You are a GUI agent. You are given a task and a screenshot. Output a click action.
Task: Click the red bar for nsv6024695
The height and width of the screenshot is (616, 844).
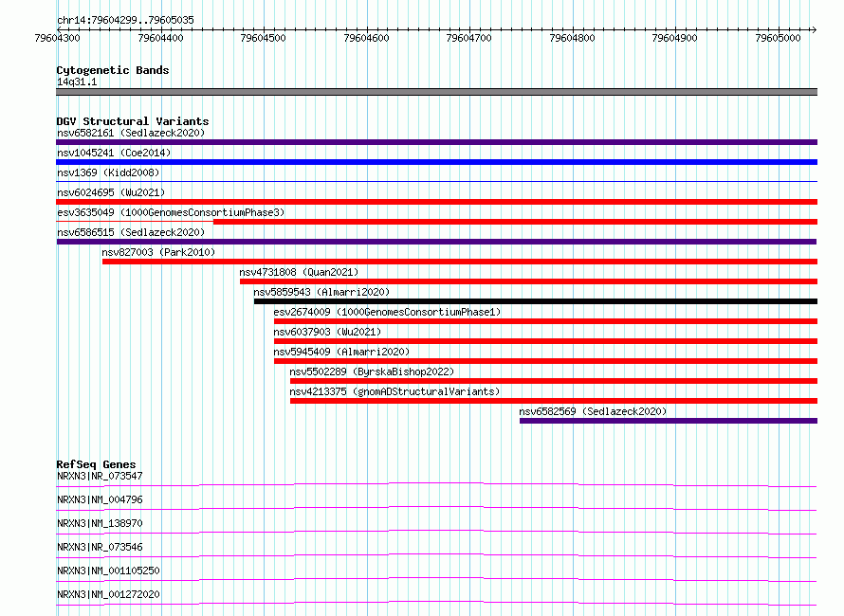pos(436,202)
